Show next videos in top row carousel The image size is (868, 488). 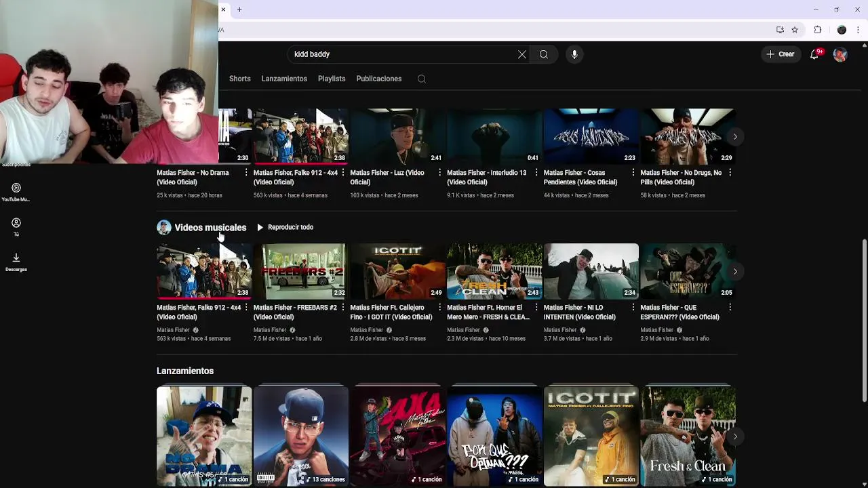(x=735, y=137)
